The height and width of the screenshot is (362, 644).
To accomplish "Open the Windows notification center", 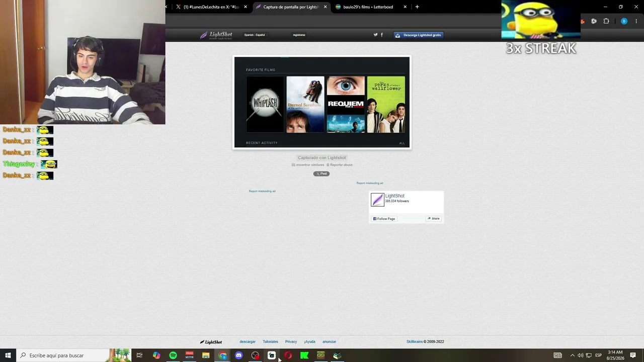I will coord(633,355).
